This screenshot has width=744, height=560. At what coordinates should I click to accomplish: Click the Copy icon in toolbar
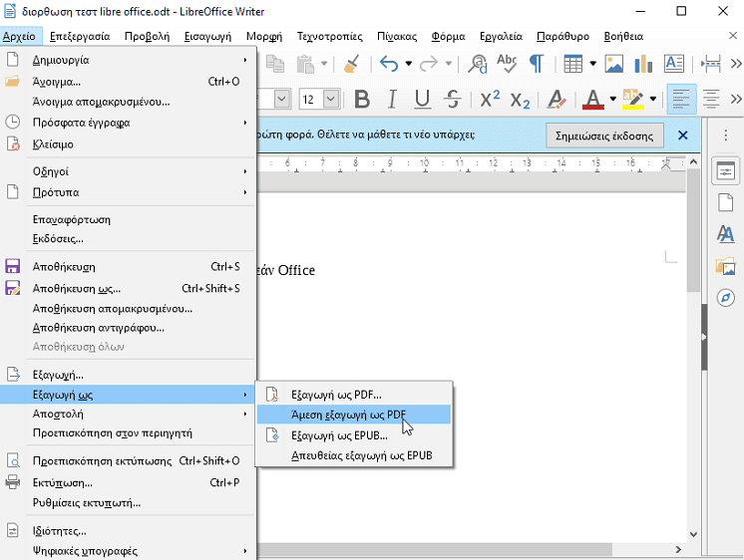coord(275,64)
